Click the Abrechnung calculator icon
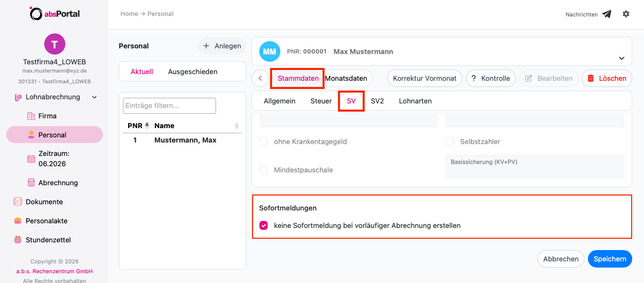 coord(31,183)
